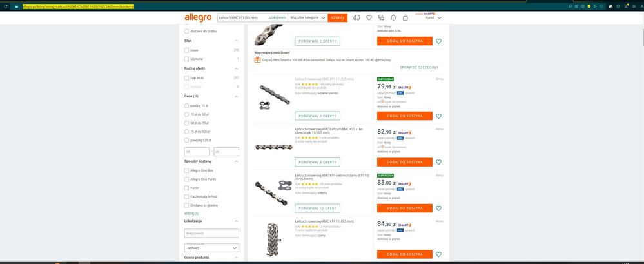Reload the page with browser refresh icon
Screen dimensions: 644x264
click(x=5, y=6)
